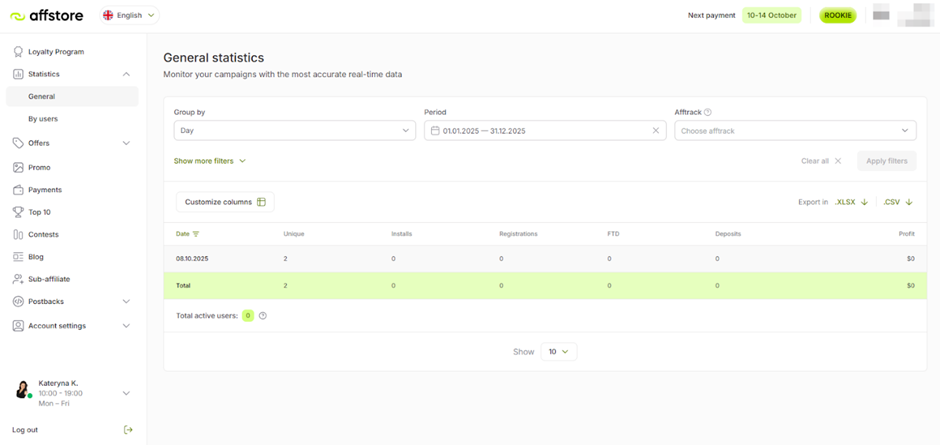Image resolution: width=940 pixels, height=445 pixels.
Task: Click the Period date range field
Action: point(540,131)
